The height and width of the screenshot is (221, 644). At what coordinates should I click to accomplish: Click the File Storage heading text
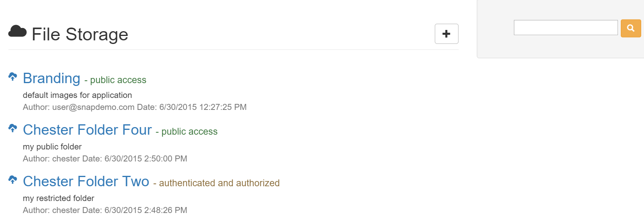[x=80, y=34]
